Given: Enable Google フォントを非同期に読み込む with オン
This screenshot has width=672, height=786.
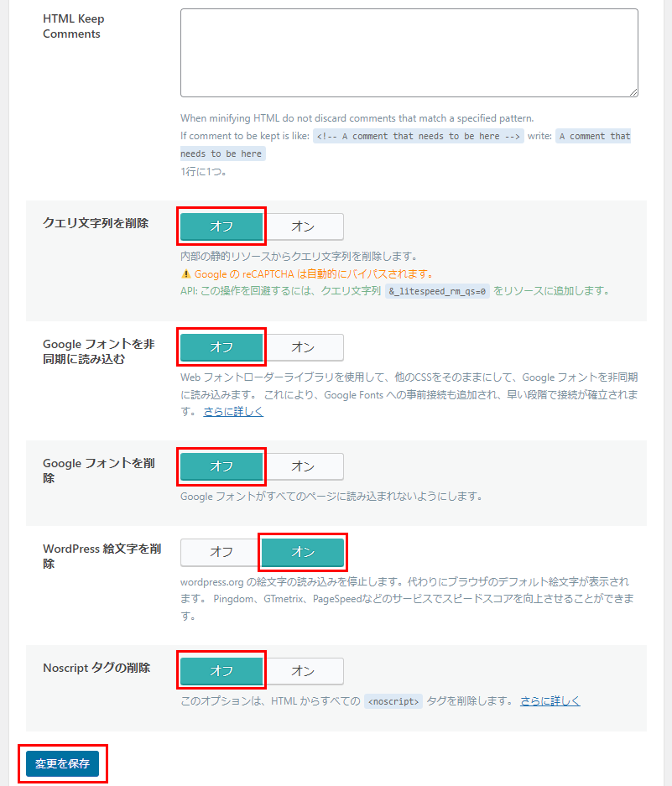Looking at the screenshot, I should (303, 347).
